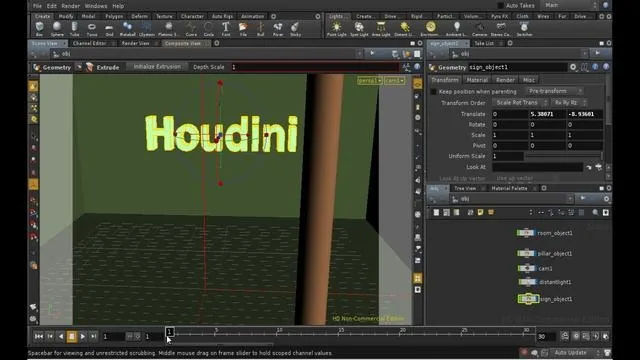
Task: Switch to the Render View tab
Action: pyautogui.click(x=136, y=43)
